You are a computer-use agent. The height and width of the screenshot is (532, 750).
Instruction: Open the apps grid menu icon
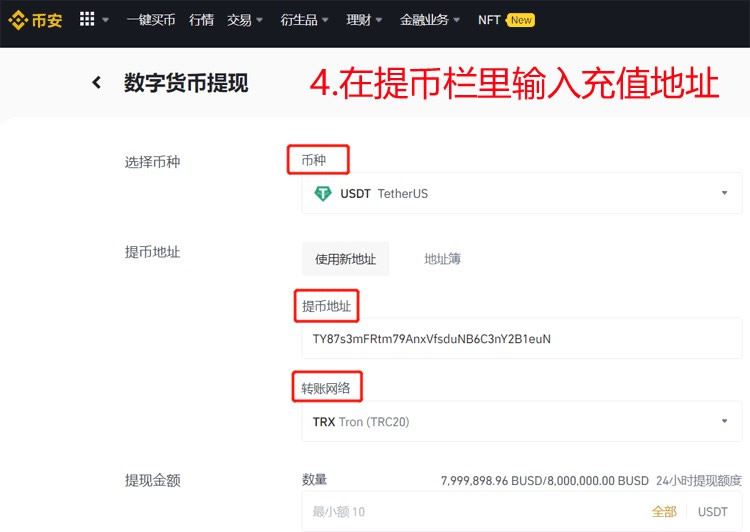coord(87,19)
